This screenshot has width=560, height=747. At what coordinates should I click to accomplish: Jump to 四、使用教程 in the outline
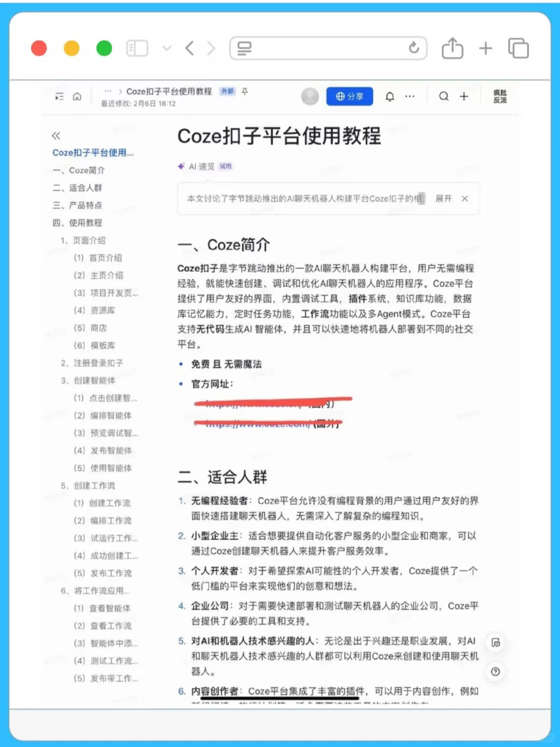point(77,223)
